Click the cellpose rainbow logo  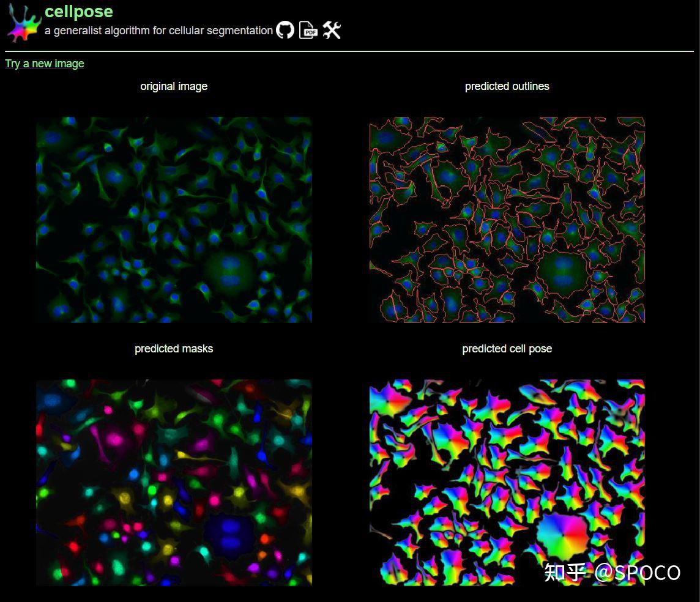click(x=23, y=23)
